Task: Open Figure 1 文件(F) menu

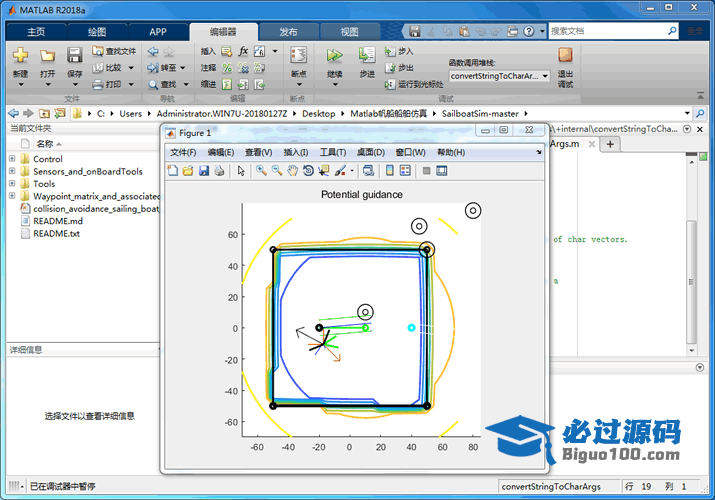Action: (x=183, y=152)
